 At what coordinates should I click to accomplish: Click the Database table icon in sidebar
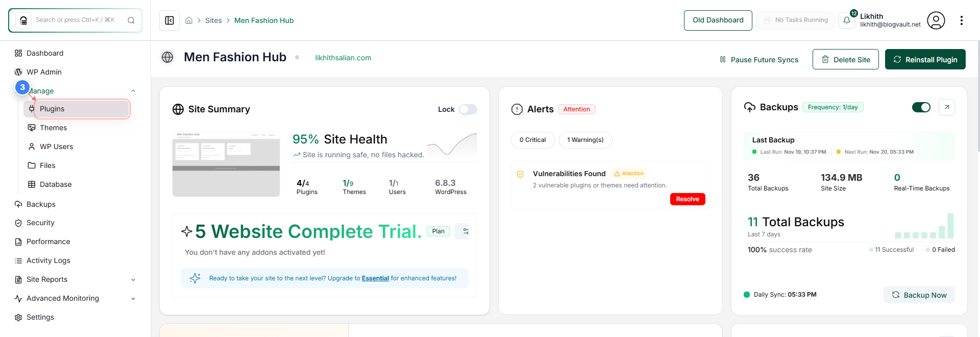pyautogui.click(x=32, y=184)
